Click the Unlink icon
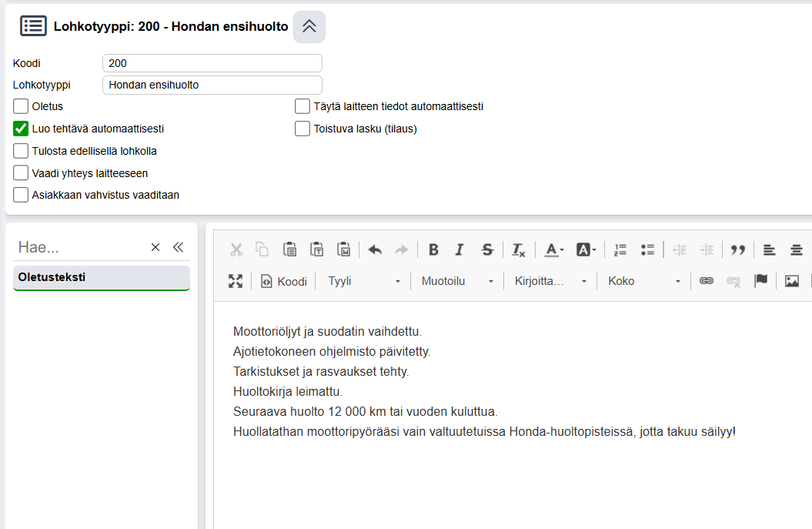 (x=733, y=281)
